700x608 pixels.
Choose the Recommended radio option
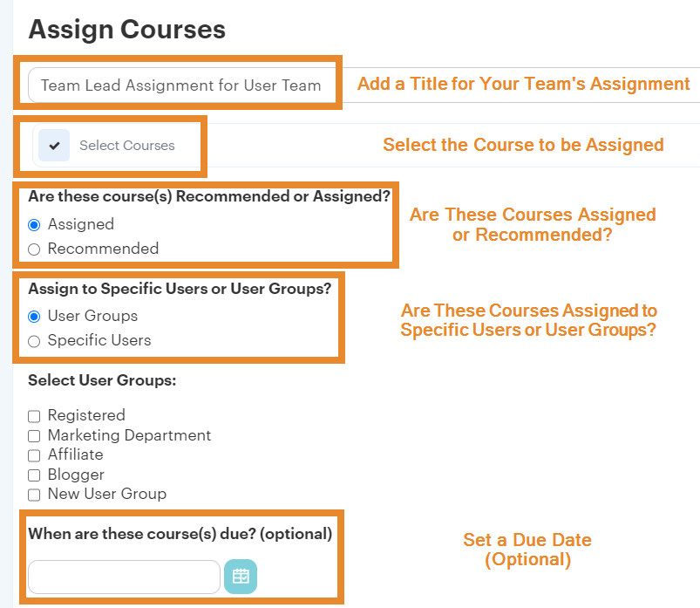(35, 249)
